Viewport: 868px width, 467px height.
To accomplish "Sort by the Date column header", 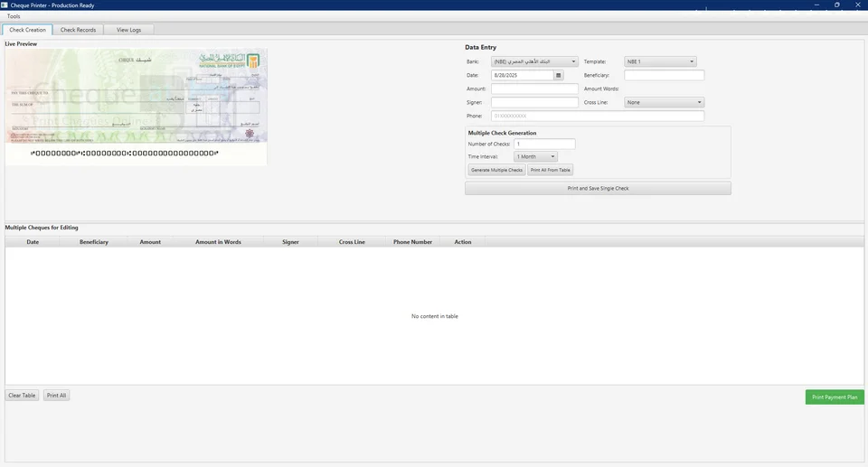I will (x=33, y=242).
